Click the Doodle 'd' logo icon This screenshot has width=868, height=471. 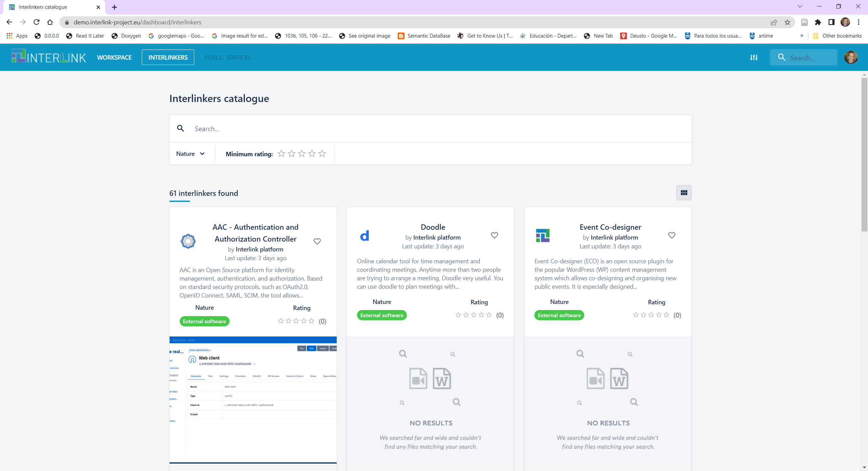coord(364,235)
